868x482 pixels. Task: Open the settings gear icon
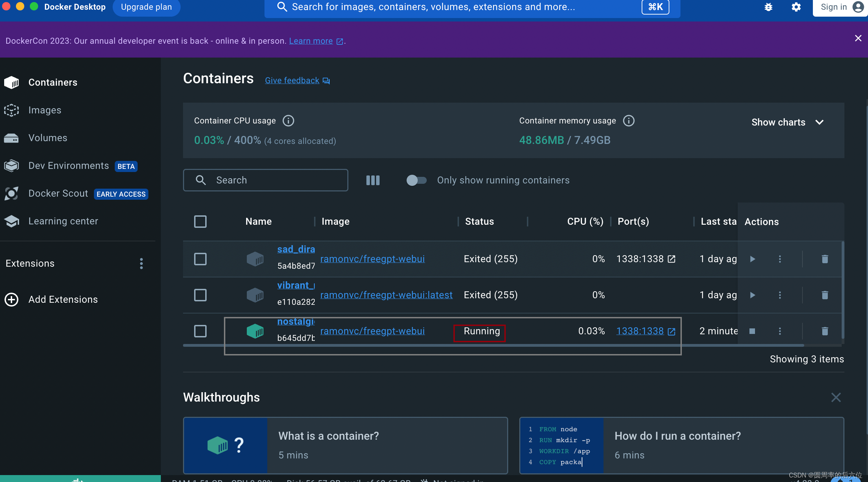796,7
